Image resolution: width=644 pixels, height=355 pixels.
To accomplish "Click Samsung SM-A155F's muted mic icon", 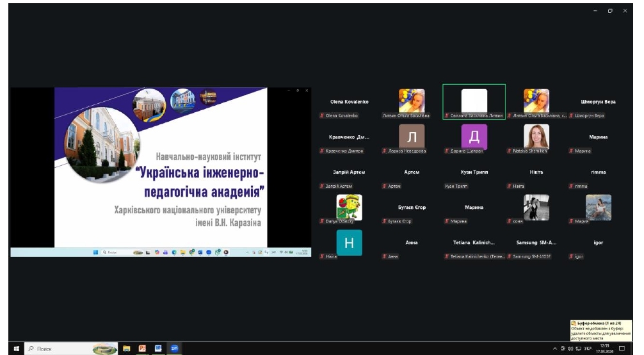I will pos(510,256).
